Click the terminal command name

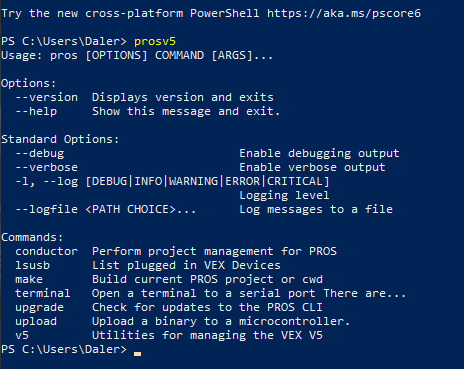coord(43,293)
